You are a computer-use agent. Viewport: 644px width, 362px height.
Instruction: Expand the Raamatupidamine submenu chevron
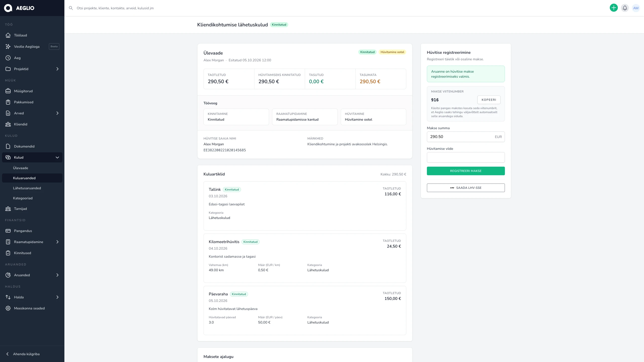(x=57, y=242)
